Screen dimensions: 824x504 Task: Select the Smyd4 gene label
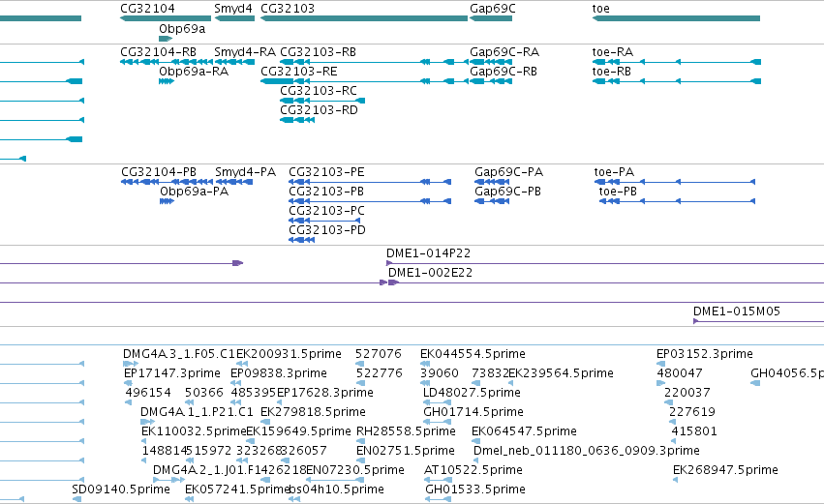pyautogui.click(x=232, y=9)
